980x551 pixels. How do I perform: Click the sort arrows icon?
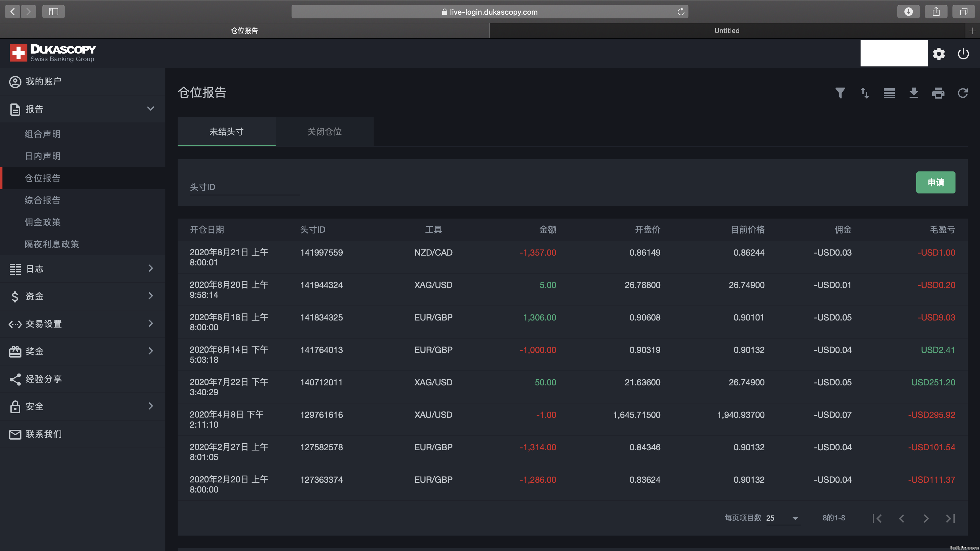pos(864,93)
